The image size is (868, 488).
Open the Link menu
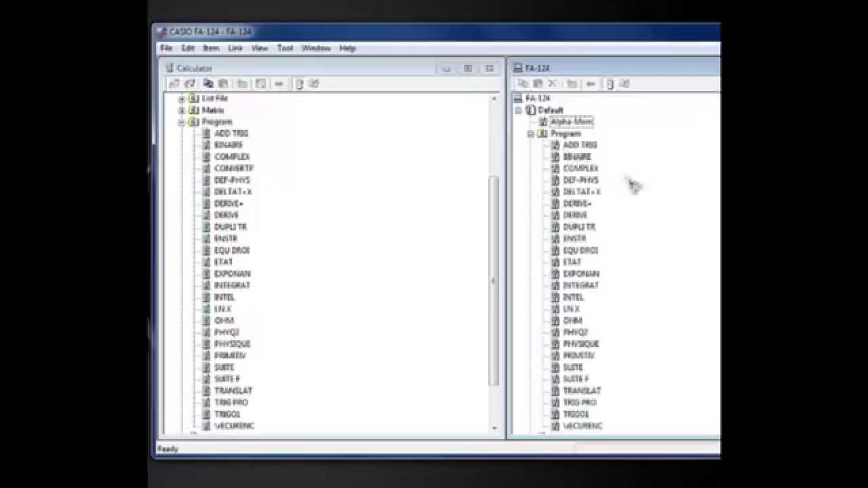[235, 48]
